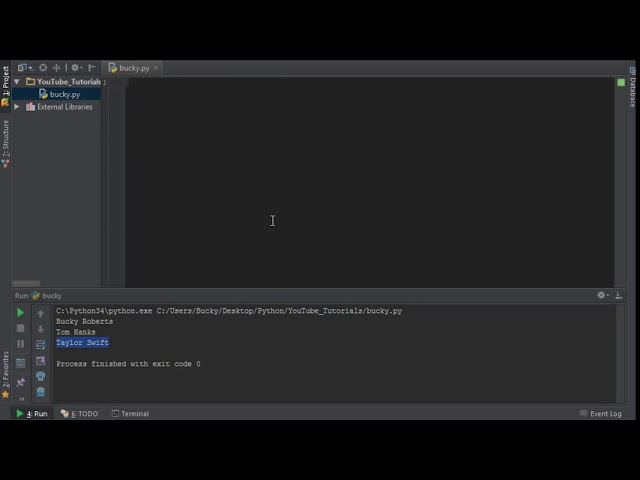
Task: Click the 'Tom Hanks' output line
Action: click(76, 332)
